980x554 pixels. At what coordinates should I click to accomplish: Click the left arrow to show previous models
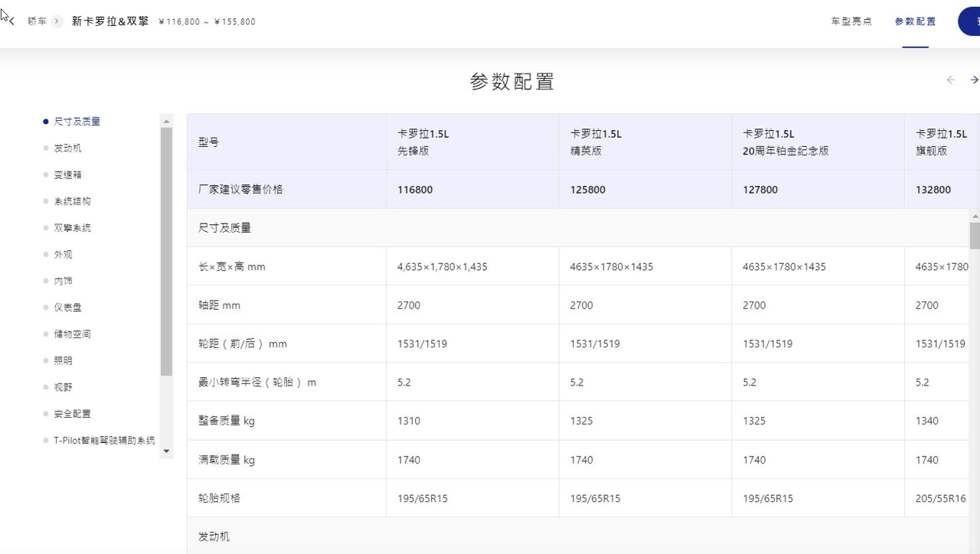point(950,80)
